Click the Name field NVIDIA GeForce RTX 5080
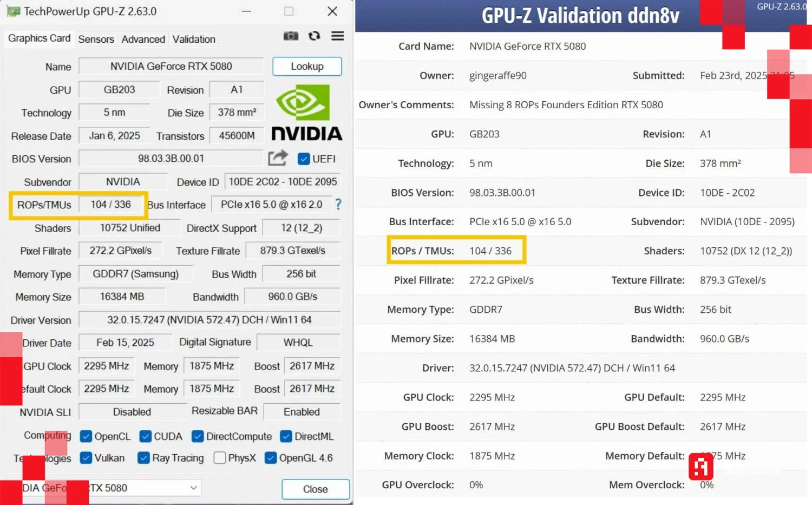Screen dimensions: 812x505 [171, 66]
